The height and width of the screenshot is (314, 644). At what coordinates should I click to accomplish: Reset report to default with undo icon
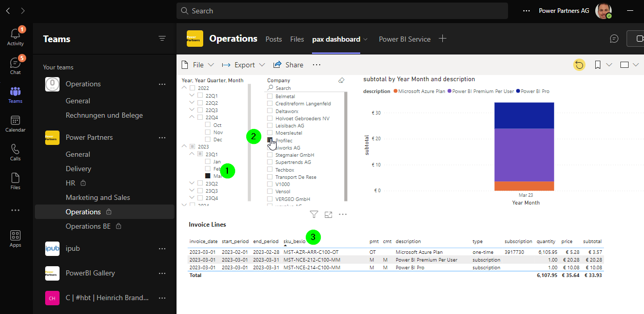(579, 65)
